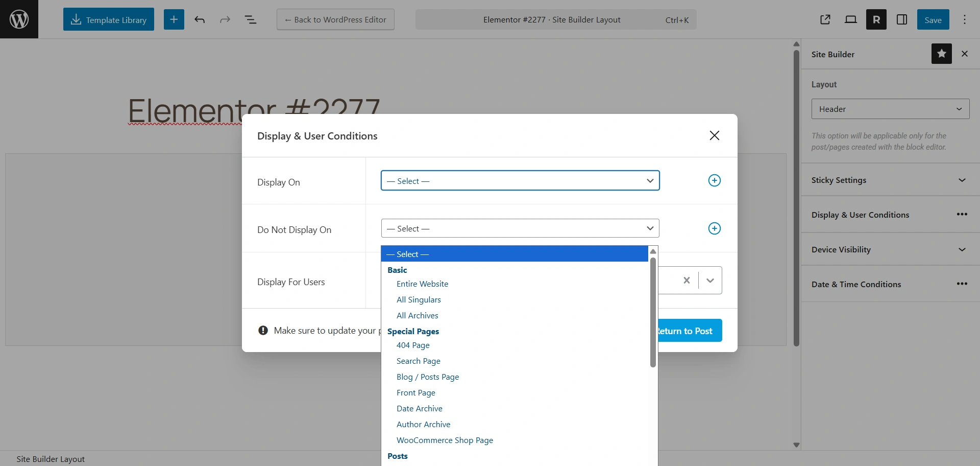The height and width of the screenshot is (466, 980).
Task: Expand the Sticky Settings section
Action: point(891,180)
